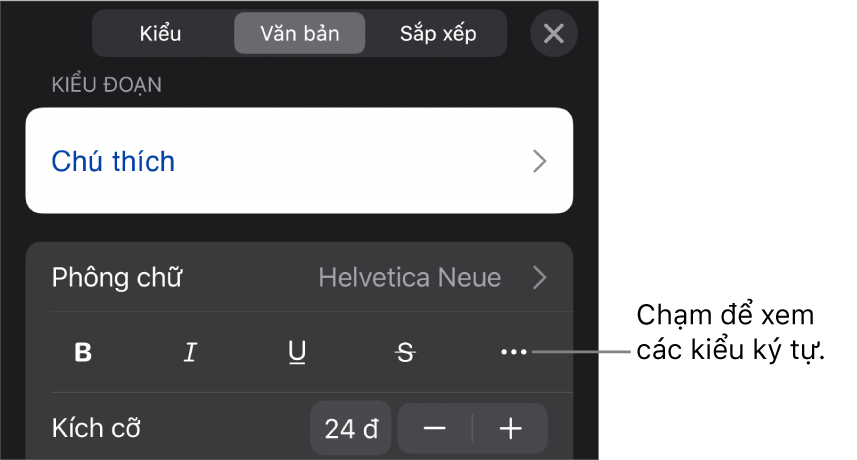Expand the chevron beside Helvetica Neue
The width and height of the screenshot is (857, 460).
(539, 278)
